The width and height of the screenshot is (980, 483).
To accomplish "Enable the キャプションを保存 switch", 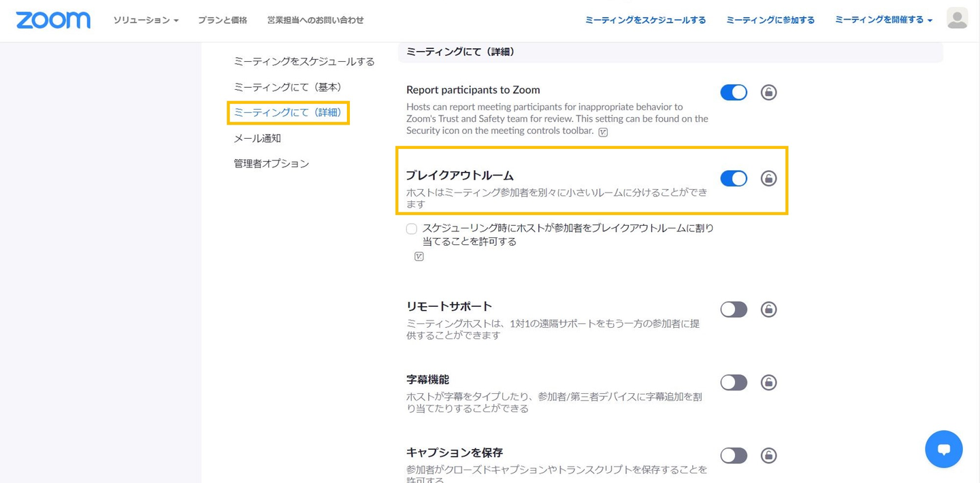I will click(734, 455).
